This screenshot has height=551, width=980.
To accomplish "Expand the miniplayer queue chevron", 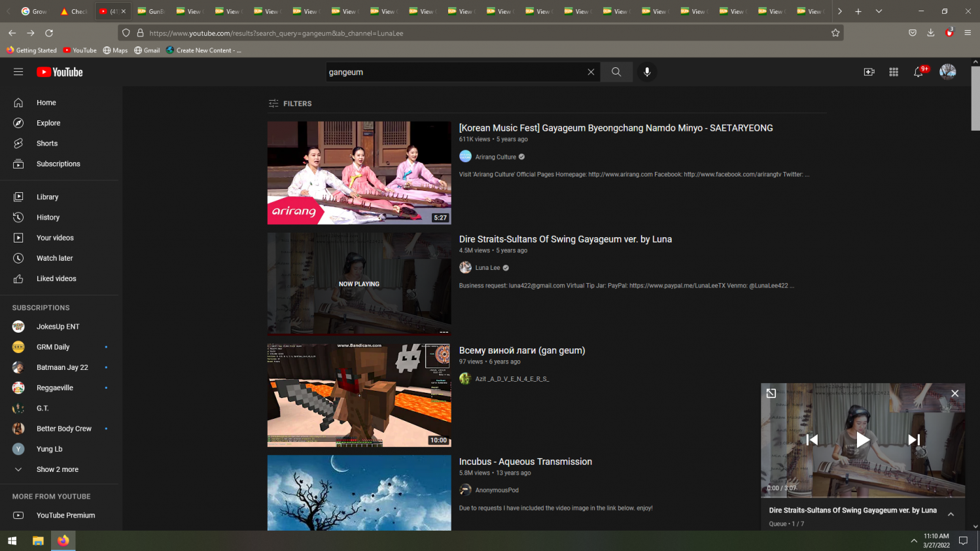I will coord(951,514).
